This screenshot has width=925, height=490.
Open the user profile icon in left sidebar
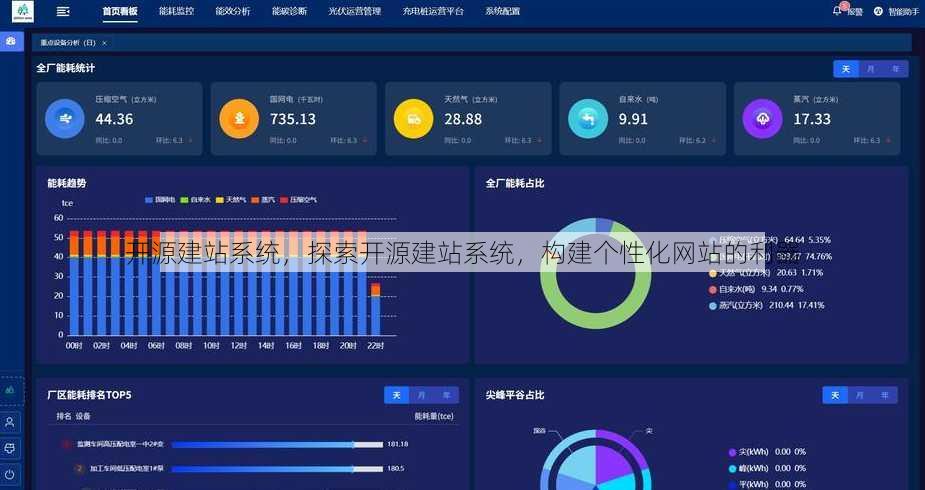click(x=10, y=423)
